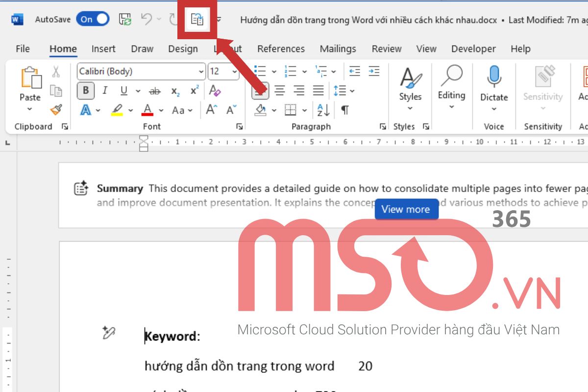Click the View more button
This screenshot has width=588, height=392.
(x=406, y=209)
